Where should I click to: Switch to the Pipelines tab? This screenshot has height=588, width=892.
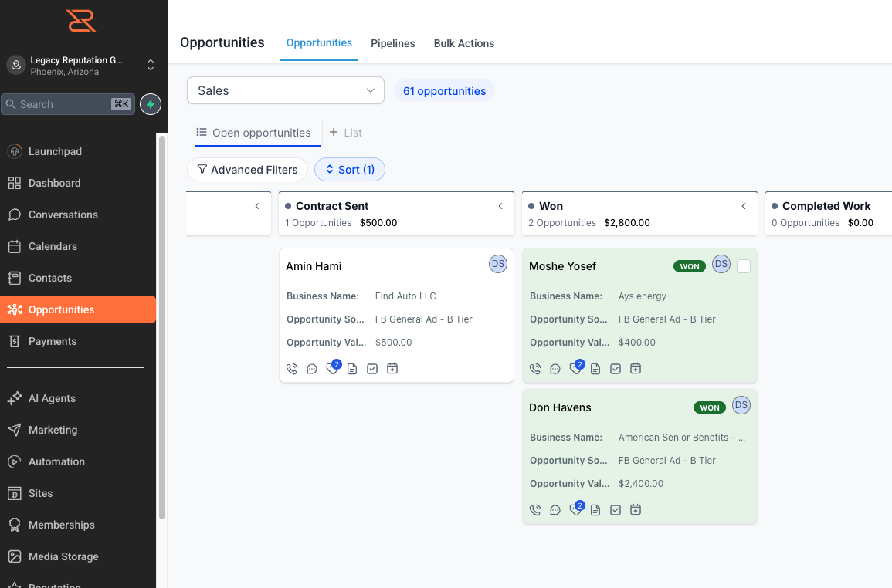click(x=393, y=43)
